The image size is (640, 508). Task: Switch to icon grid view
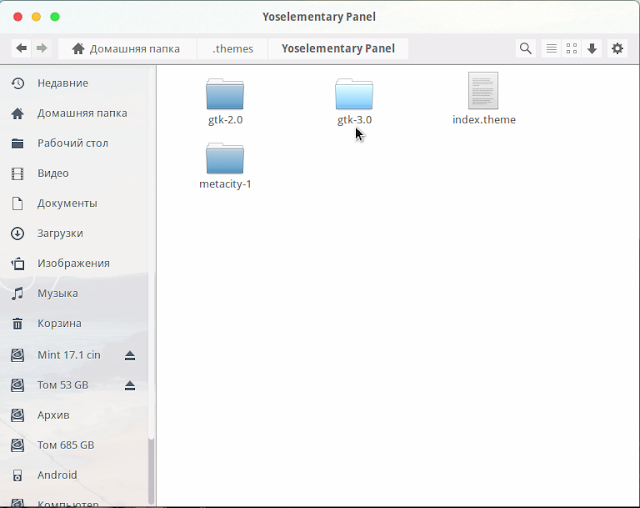click(572, 49)
